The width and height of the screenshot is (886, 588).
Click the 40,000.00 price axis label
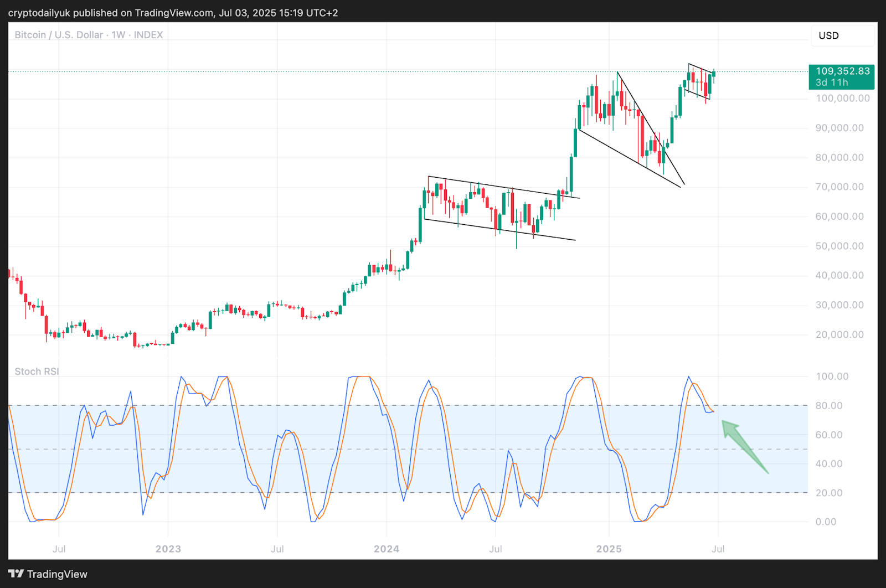coord(839,276)
